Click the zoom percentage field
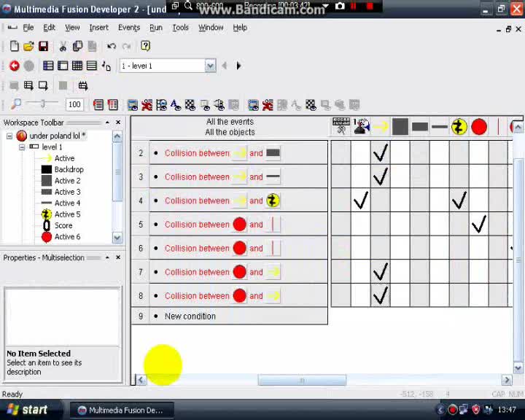 pos(74,104)
